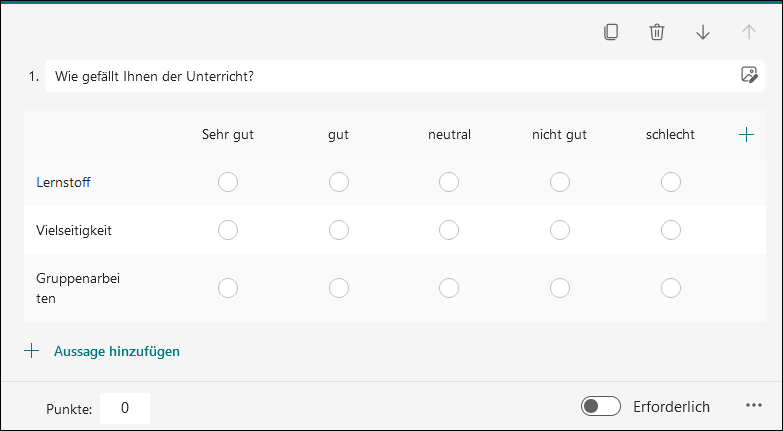Image resolution: width=783 pixels, height=431 pixels.
Task: Click the Punkte input box
Action: tap(125, 408)
